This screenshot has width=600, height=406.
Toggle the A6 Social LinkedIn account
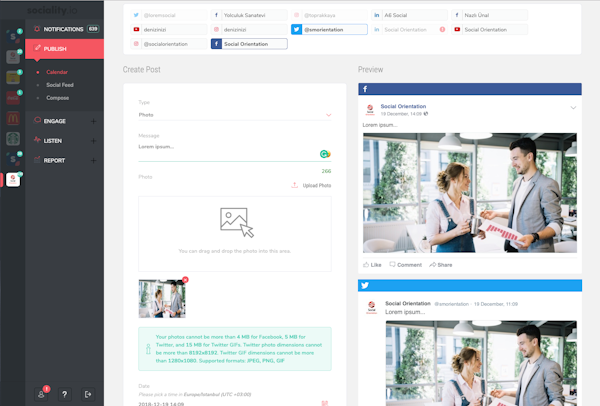click(x=409, y=15)
